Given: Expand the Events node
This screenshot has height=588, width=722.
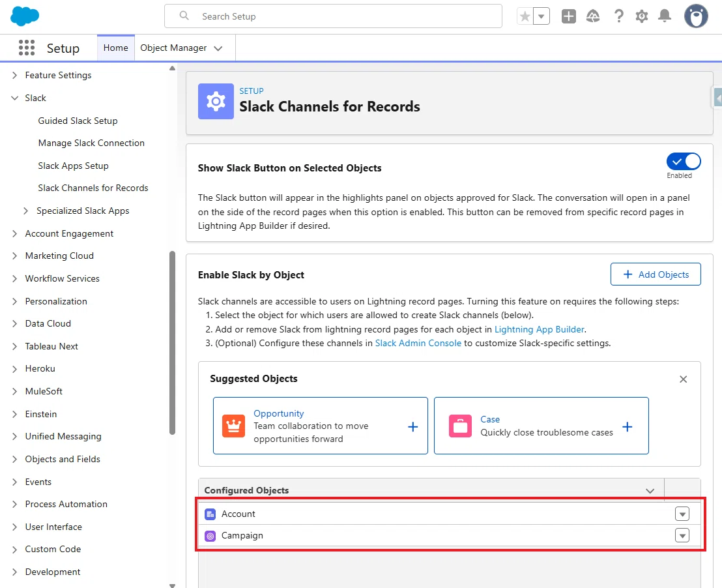Looking at the screenshot, I should (x=15, y=482).
